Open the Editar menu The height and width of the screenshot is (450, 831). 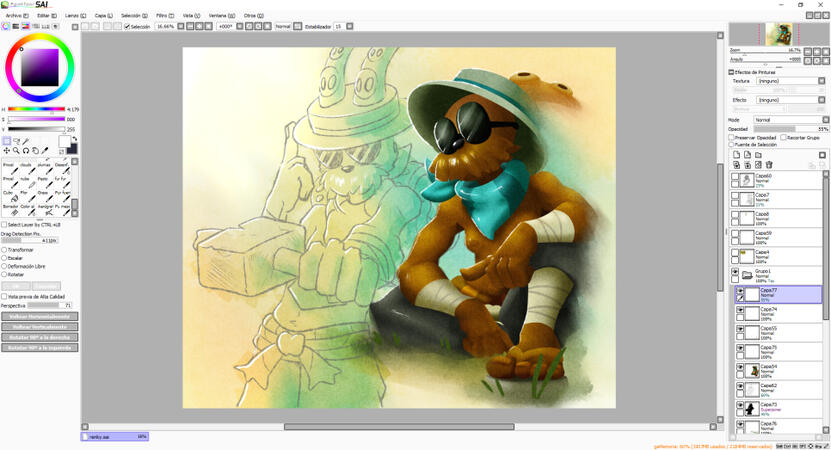pos(47,16)
